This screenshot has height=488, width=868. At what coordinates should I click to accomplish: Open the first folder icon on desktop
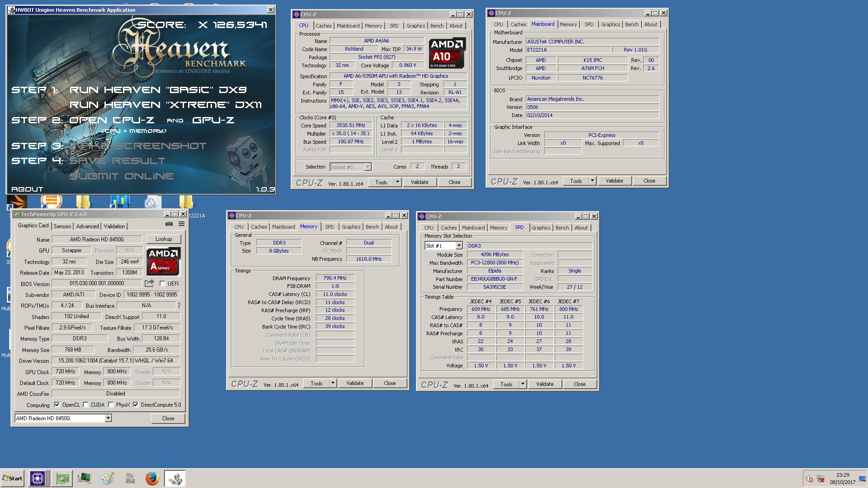83,202
